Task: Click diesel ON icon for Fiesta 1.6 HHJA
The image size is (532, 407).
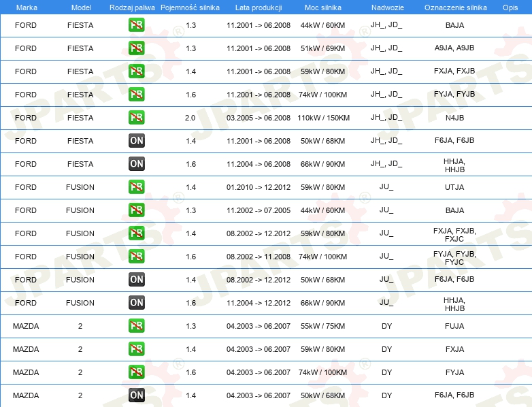Action: (x=136, y=163)
